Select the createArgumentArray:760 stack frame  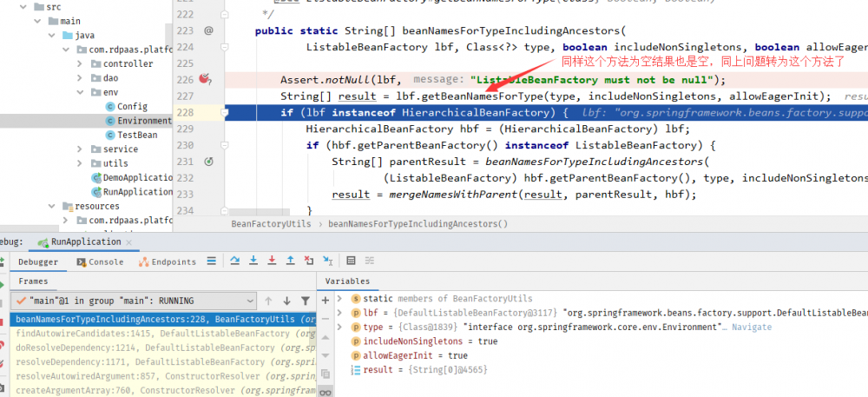pyautogui.click(x=163, y=391)
